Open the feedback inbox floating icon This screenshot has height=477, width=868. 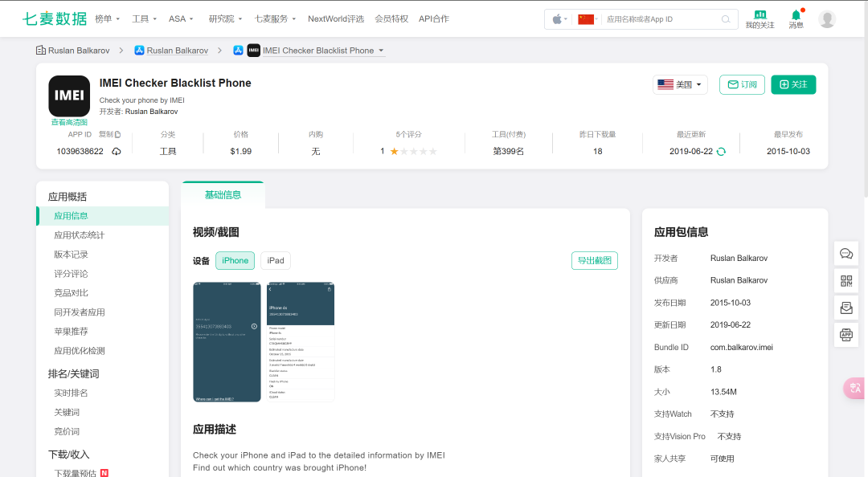(846, 308)
